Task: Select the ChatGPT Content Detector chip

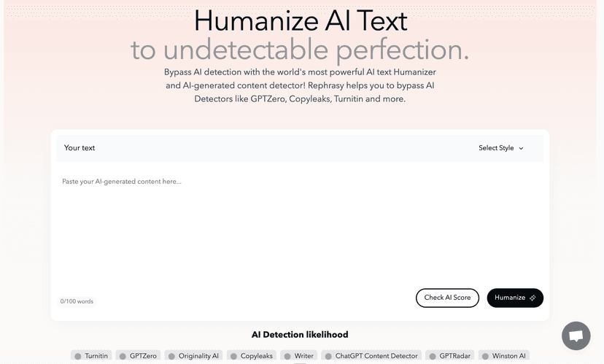Action: pyautogui.click(x=371, y=356)
